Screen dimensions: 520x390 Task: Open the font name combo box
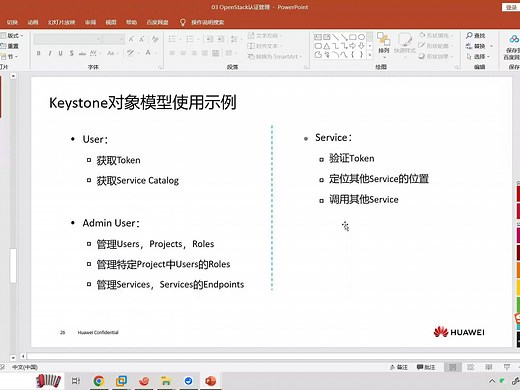coord(68,39)
